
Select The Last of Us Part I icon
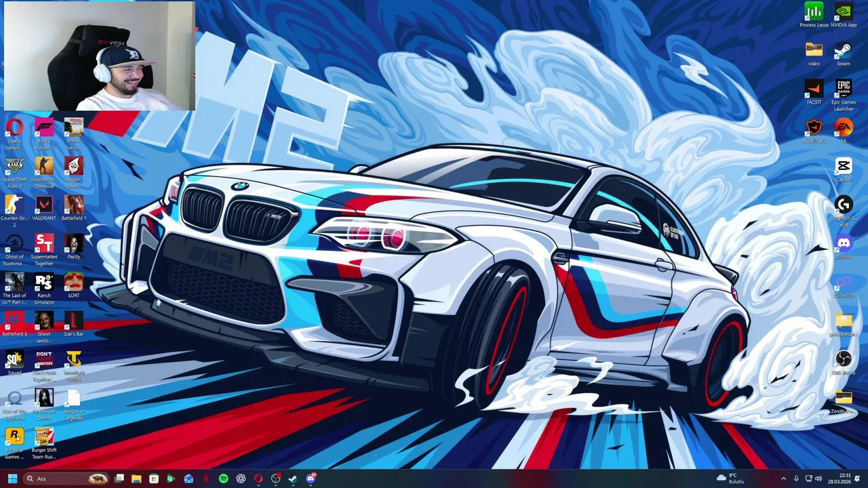click(x=14, y=289)
